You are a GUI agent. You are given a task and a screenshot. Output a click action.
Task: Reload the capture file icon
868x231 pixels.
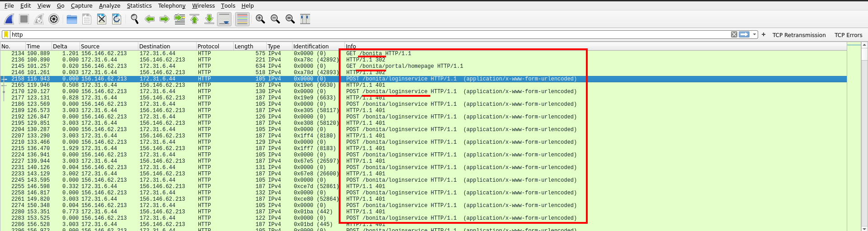click(117, 19)
